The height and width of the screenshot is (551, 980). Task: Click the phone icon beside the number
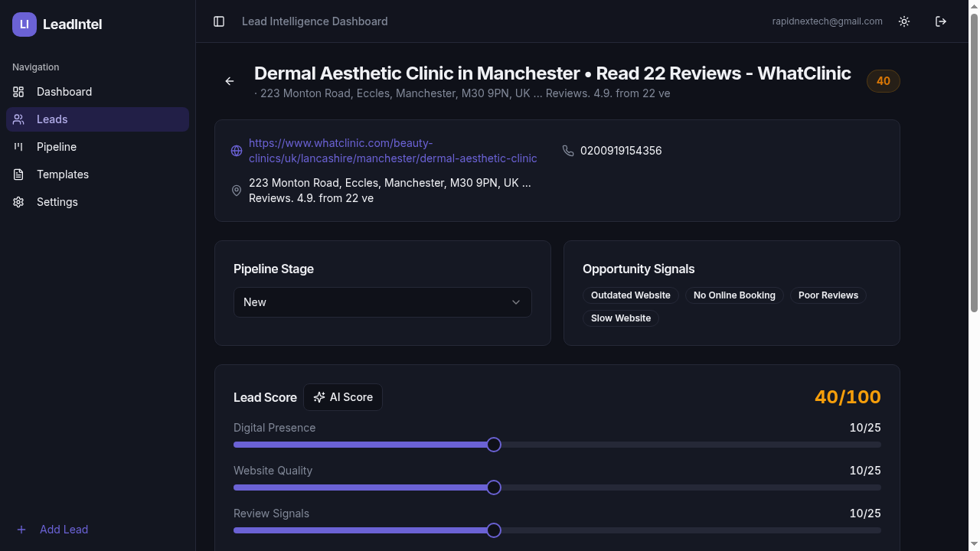(568, 151)
